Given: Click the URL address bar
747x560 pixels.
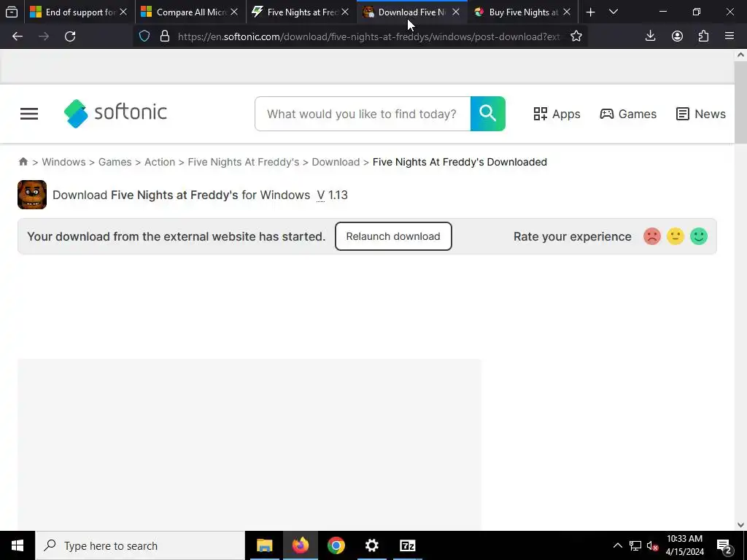Looking at the screenshot, I should pos(368,36).
